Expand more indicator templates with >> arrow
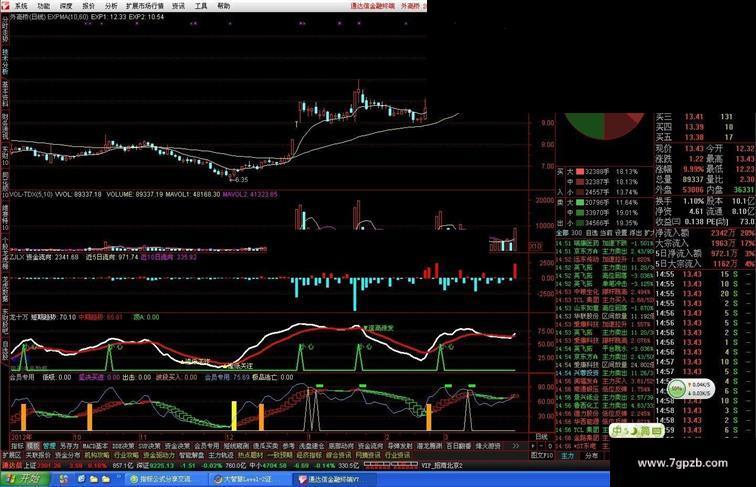The width and height of the screenshot is (756, 487). (516, 446)
